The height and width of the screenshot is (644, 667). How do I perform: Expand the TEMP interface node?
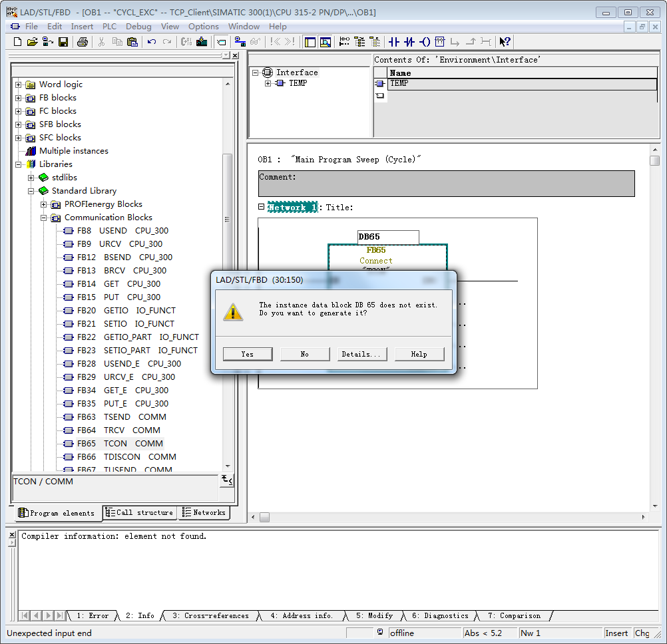pyautogui.click(x=268, y=83)
